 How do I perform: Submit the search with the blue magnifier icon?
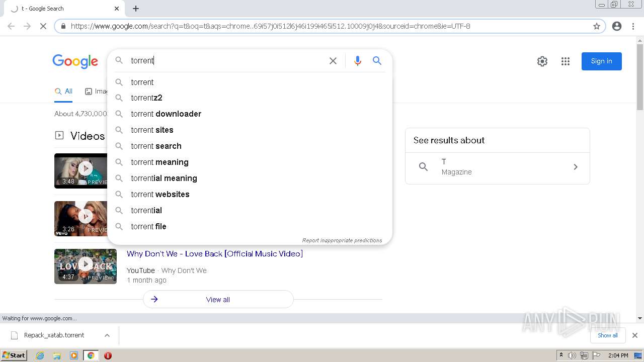tap(377, 61)
